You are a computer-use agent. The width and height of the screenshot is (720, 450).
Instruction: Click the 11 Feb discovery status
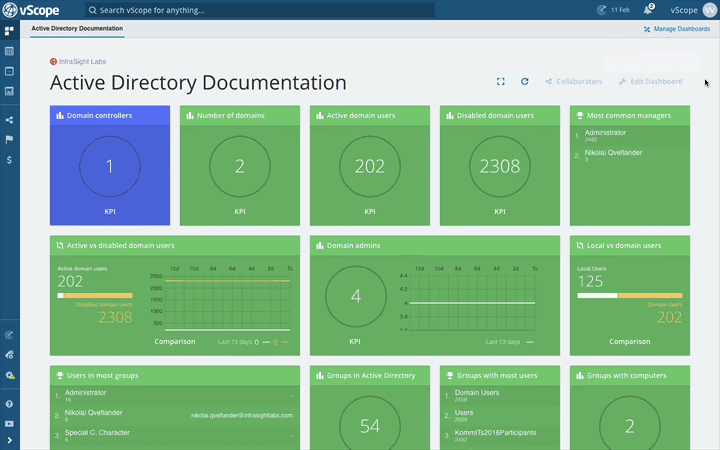pos(613,10)
